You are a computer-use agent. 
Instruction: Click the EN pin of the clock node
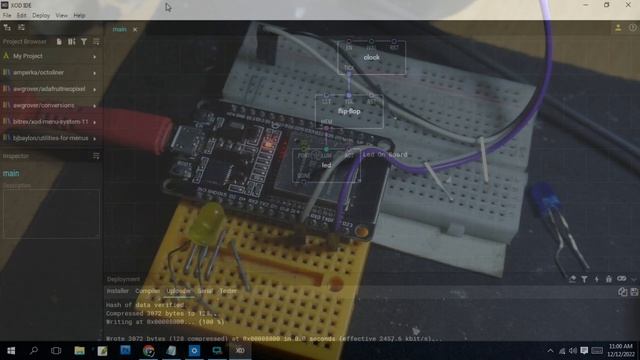(x=349, y=42)
